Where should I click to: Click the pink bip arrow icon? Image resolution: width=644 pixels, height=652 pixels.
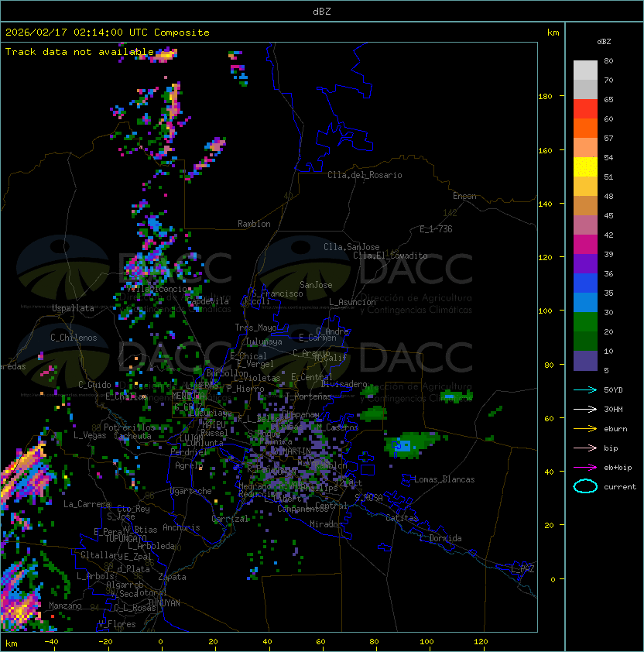coord(585,448)
